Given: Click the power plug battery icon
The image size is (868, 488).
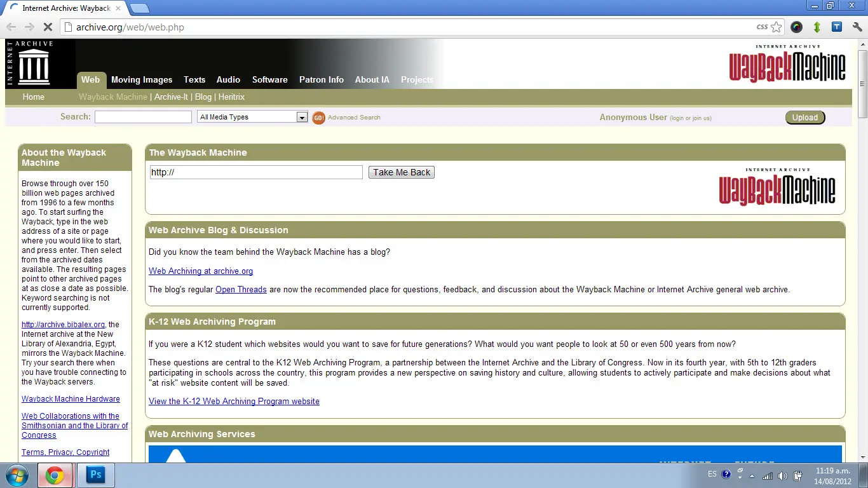Looking at the screenshot, I should 797,476.
